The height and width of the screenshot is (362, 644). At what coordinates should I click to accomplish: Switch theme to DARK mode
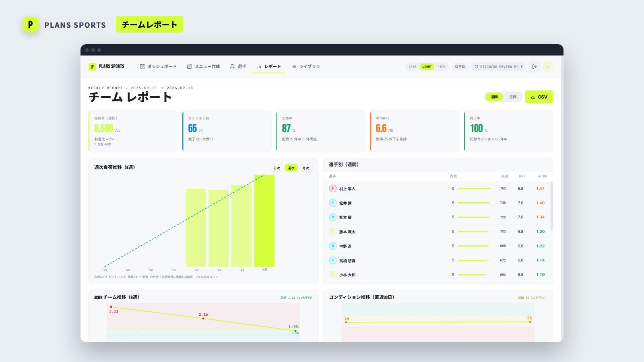[x=413, y=67]
